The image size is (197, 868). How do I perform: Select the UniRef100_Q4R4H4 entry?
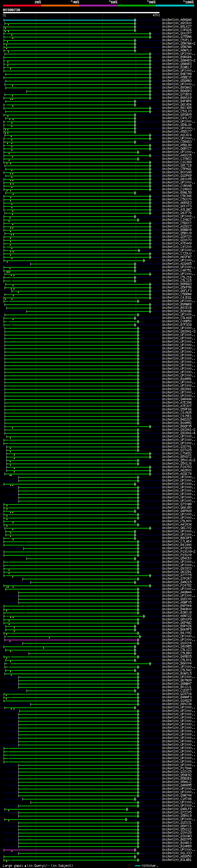[x=177, y=399]
